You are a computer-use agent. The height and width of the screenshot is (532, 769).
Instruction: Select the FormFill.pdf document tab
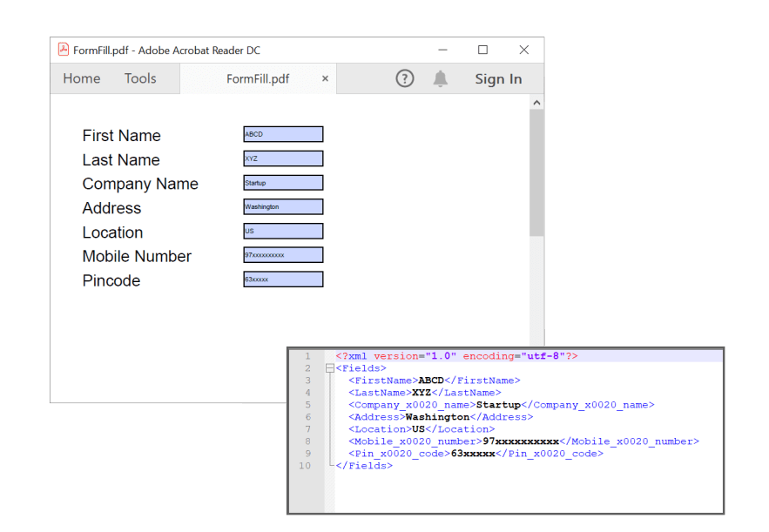coord(258,78)
